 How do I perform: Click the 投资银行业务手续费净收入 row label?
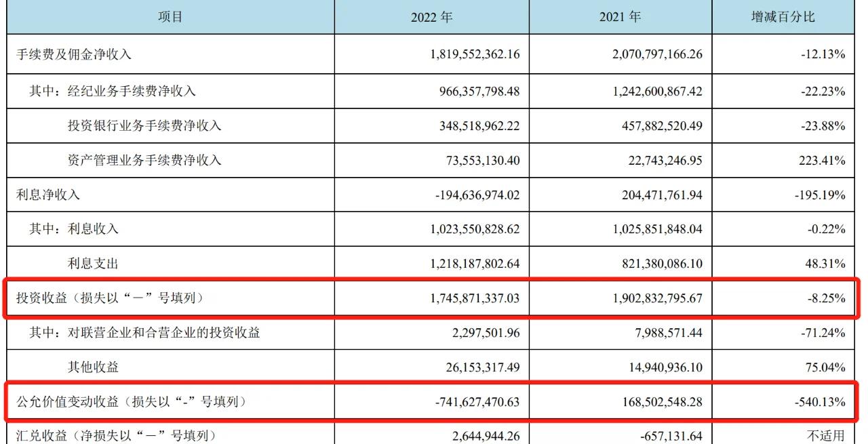pyautogui.click(x=144, y=125)
